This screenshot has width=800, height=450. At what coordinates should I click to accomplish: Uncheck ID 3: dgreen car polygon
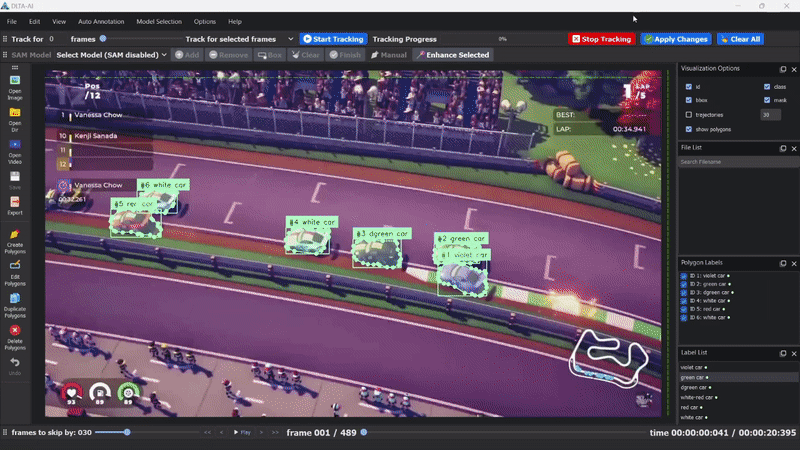click(684, 292)
